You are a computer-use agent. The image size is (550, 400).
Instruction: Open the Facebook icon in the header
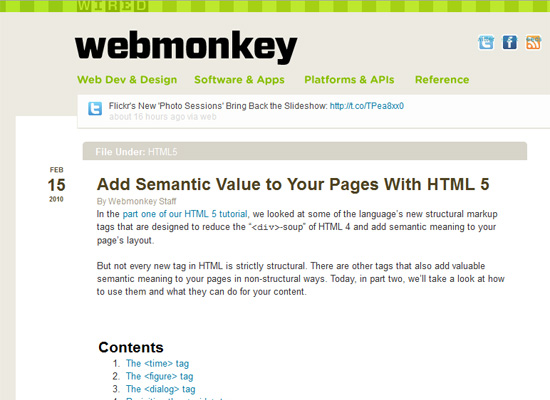point(509,42)
